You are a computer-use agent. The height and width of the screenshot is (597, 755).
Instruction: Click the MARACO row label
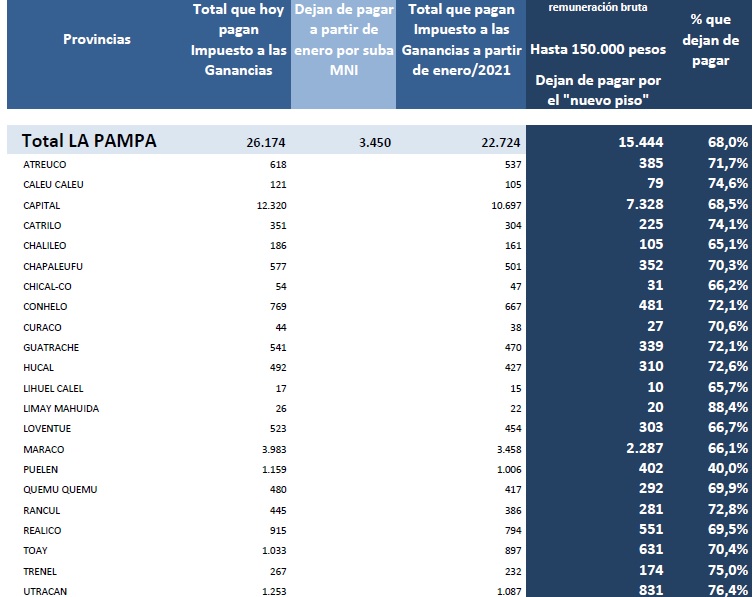click(x=44, y=450)
